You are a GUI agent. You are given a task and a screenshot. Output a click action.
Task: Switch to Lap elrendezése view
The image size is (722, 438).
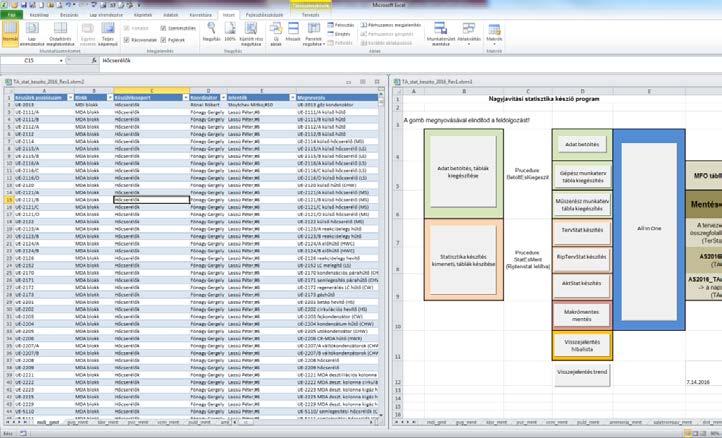tap(32, 33)
